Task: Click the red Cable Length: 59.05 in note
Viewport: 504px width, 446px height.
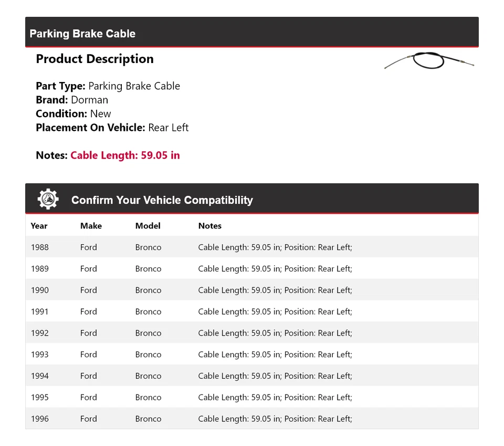Action: (x=125, y=155)
